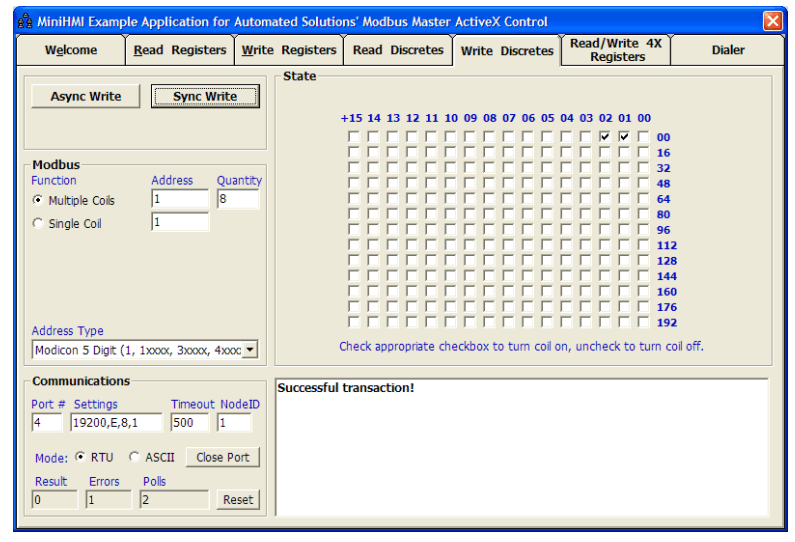This screenshot has width=795, height=542.
Task: Click the Reset button
Action: click(x=238, y=500)
